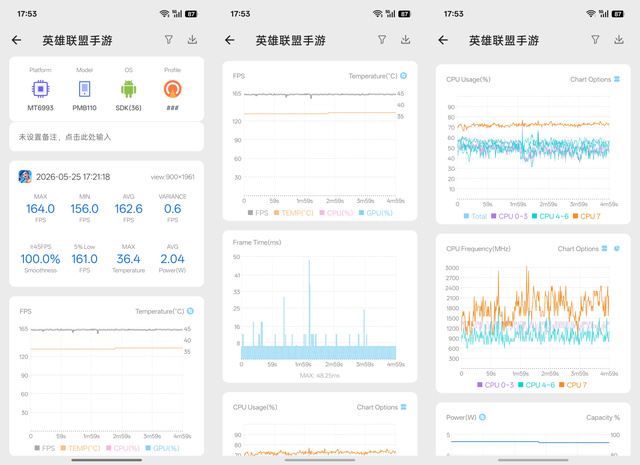The width and height of the screenshot is (640, 465).
Task: Tap the game app icon beside date
Action: pyautogui.click(x=25, y=176)
